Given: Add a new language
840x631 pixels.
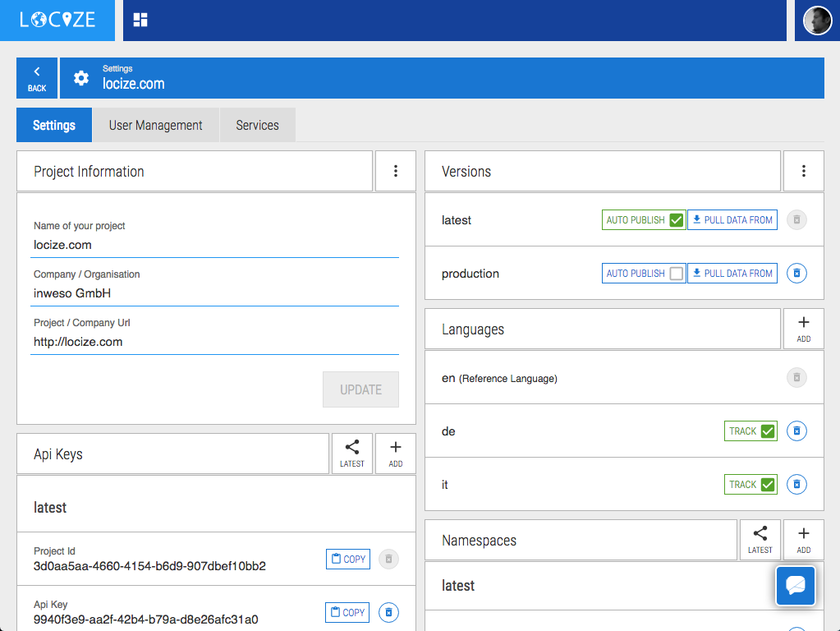Looking at the screenshot, I should tap(803, 329).
